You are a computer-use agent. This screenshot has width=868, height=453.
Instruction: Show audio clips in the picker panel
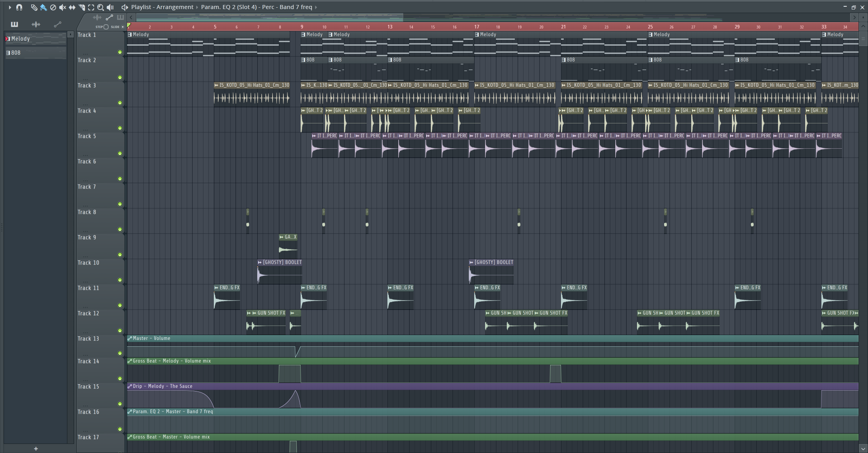click(36, 24)
